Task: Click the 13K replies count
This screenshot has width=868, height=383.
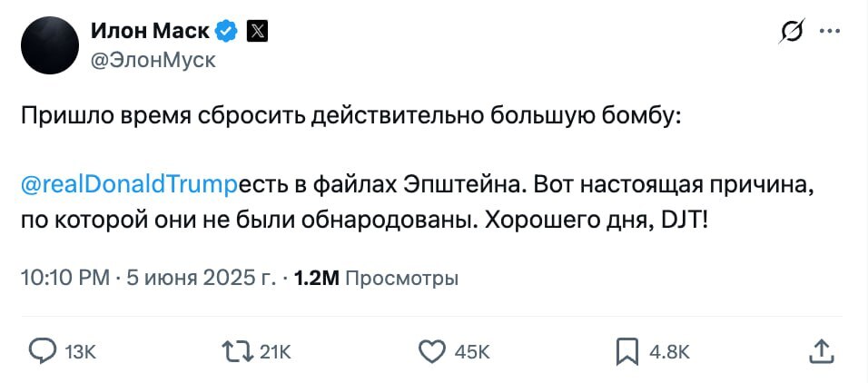Action: click(x=80, y=352)
